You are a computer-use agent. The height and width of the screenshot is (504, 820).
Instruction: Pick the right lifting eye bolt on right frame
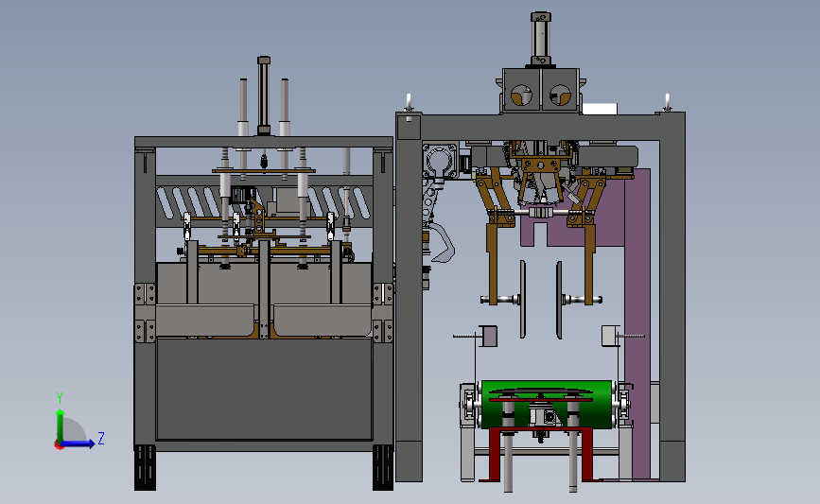click(667, 103)
